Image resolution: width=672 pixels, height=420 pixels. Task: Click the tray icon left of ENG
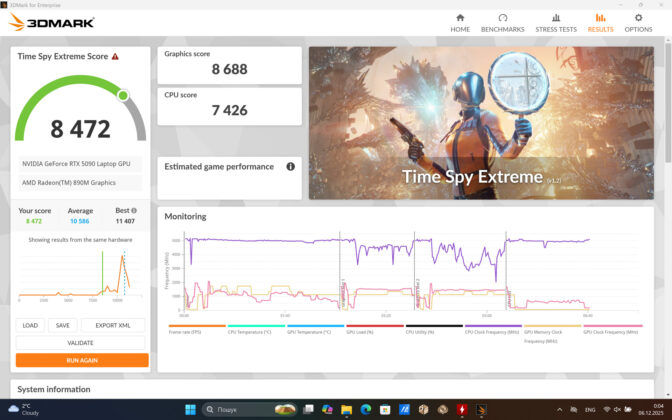[574, 410]
